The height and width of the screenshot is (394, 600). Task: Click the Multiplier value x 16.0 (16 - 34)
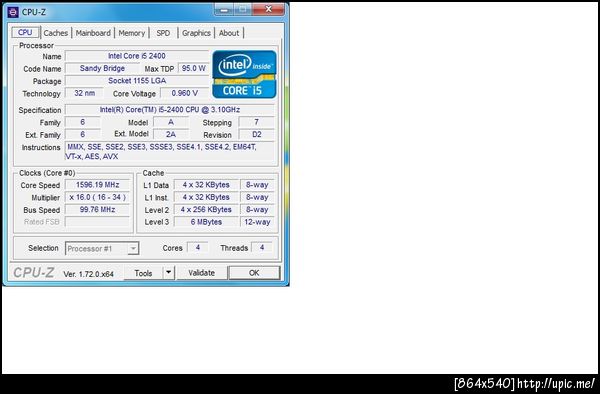[x=98, y=197]
